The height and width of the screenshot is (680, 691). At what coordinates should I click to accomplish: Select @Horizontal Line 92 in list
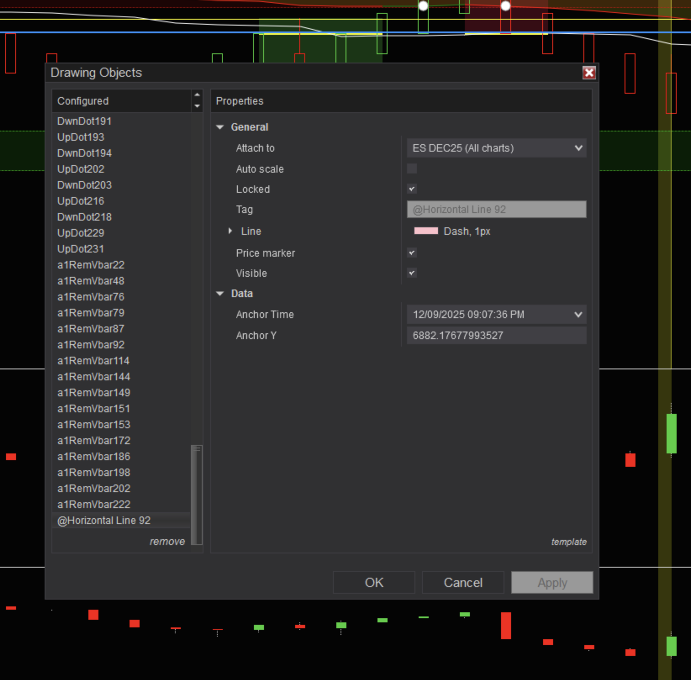pos(104,521)
